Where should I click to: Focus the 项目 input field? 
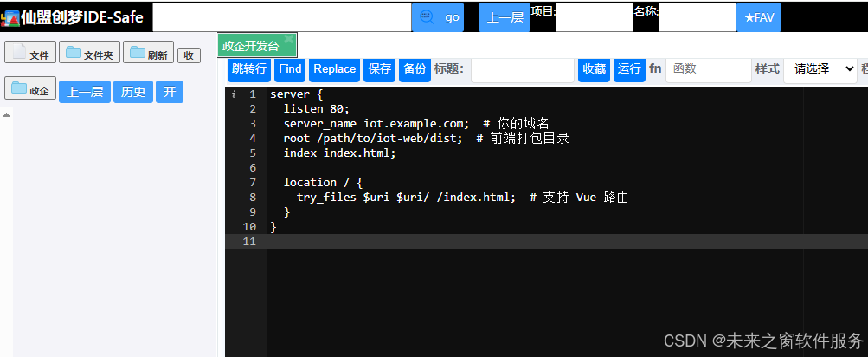[x=595, y=17]
